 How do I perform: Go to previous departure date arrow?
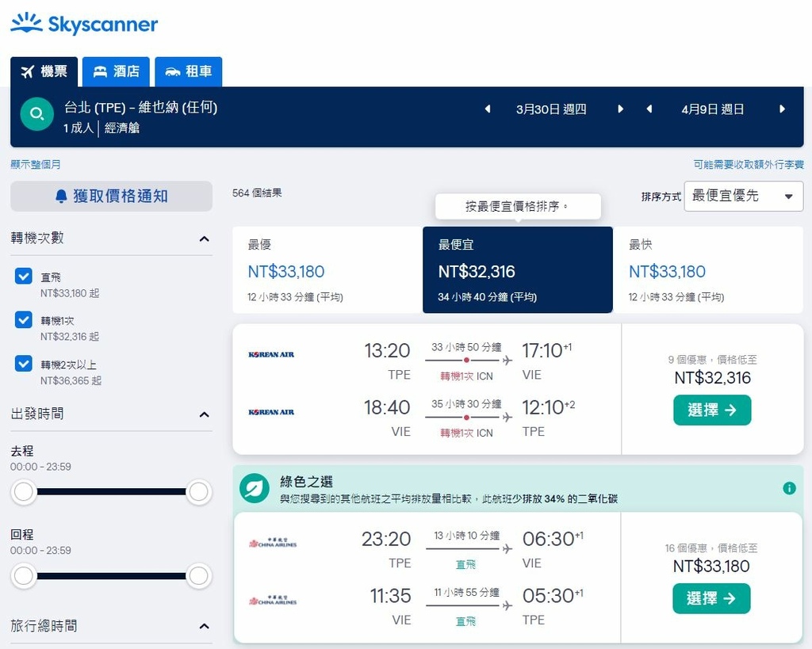coord(488,109)
